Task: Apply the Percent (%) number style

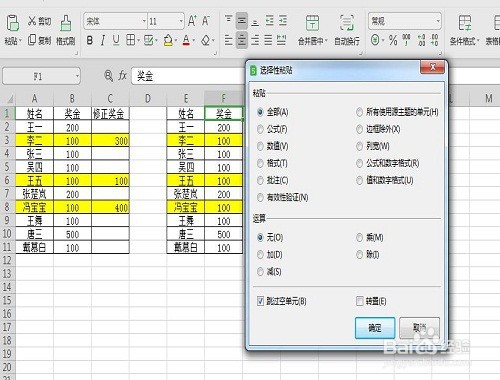Action: [x=393, y=40]
